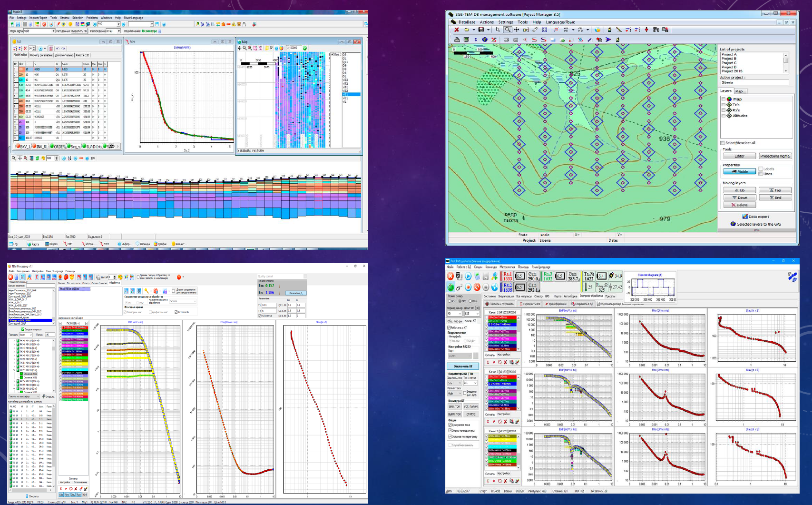The height and width of the screenshot is (505, 812).
Task: Click the Projections mgmt. button
Action: tap(774, 156)
